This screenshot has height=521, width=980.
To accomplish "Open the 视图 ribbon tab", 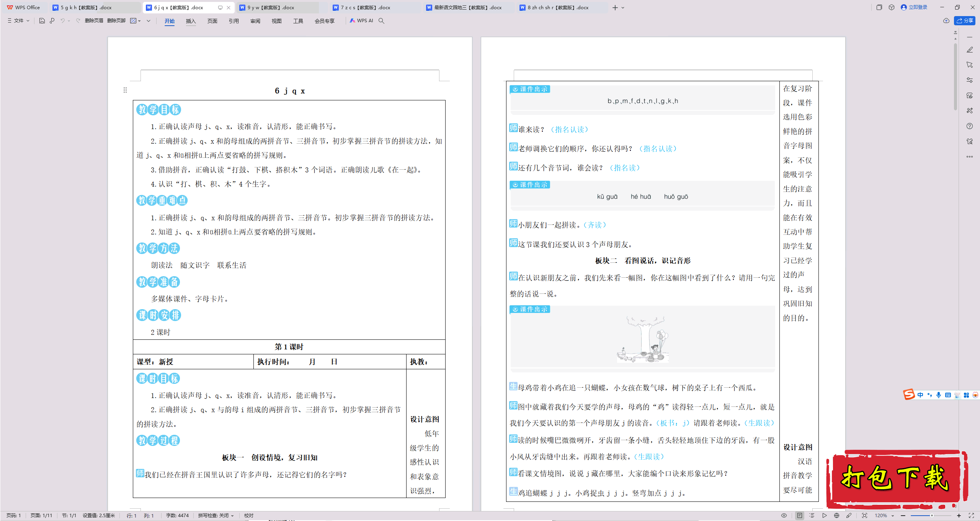I will click(x=276, y=21).
